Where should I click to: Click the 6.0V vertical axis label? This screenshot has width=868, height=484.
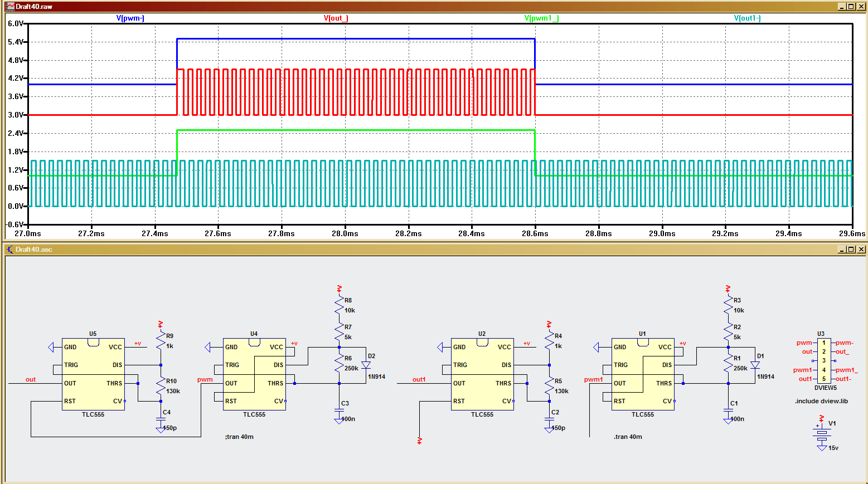pos(16,23)
